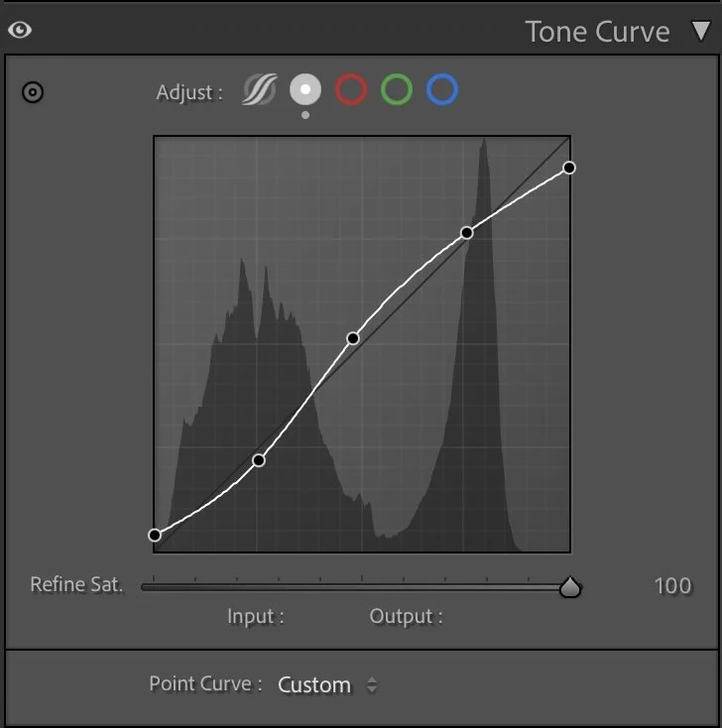This screenshot has height=728, width=722.
Task: Select the highlights curve control point
Action: (467, 233)
